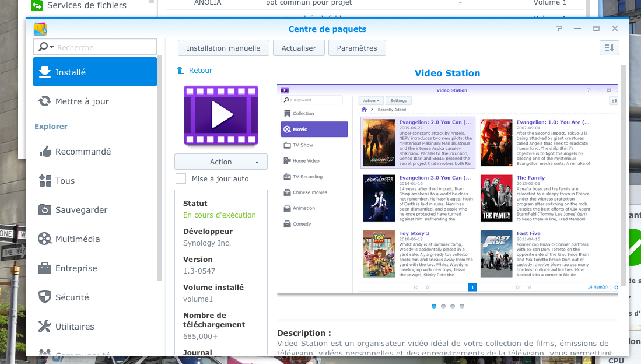Show the fourth screenshot carousel dot
This screenshot has width=641, height=364.
coord(462,306)
